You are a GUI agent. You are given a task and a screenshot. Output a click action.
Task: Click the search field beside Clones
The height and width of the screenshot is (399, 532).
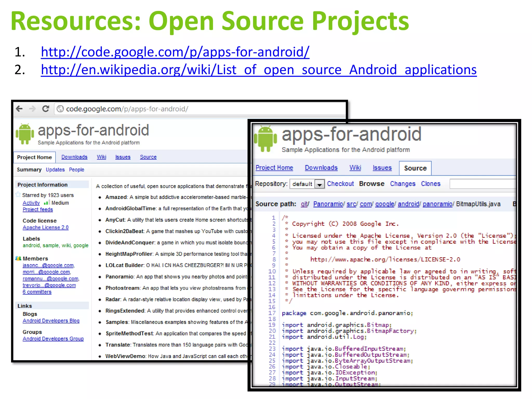483,184
